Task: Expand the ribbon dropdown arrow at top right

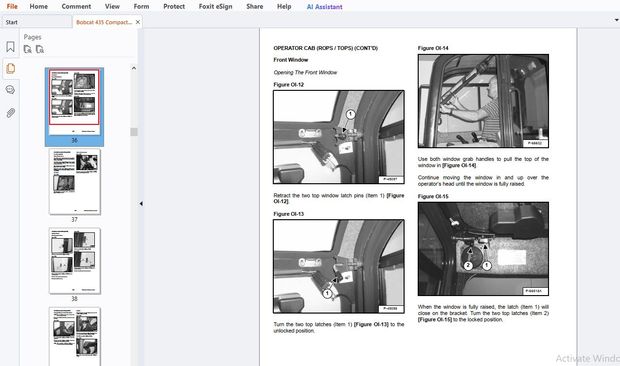Action: click(x=616, y=20)
